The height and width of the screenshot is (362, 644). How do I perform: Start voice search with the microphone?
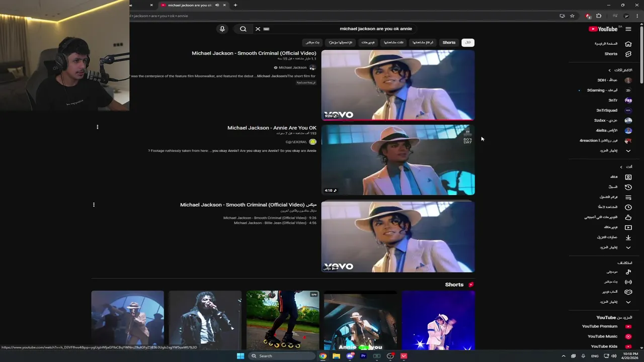click(222, 29)
